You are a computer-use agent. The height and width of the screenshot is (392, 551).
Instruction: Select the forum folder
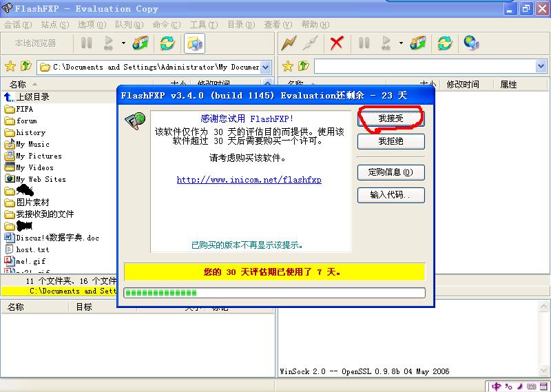21,121
